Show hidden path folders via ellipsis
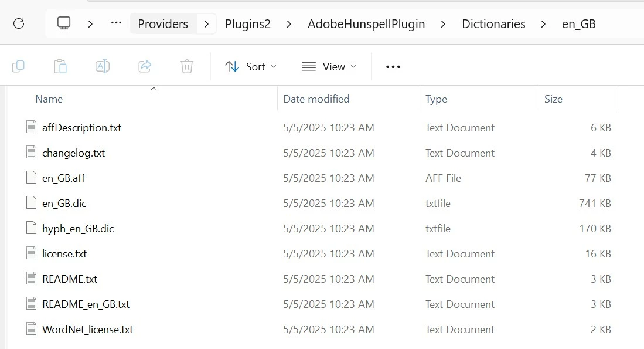Viewport: 644px width, 349px height. [x=116, y=23]
